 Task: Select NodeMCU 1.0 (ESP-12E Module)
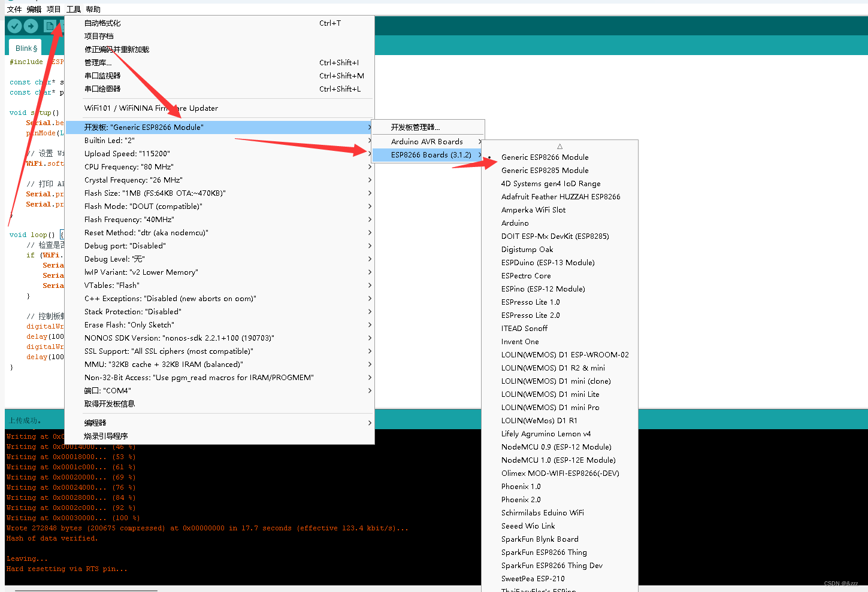coord(559,460)
